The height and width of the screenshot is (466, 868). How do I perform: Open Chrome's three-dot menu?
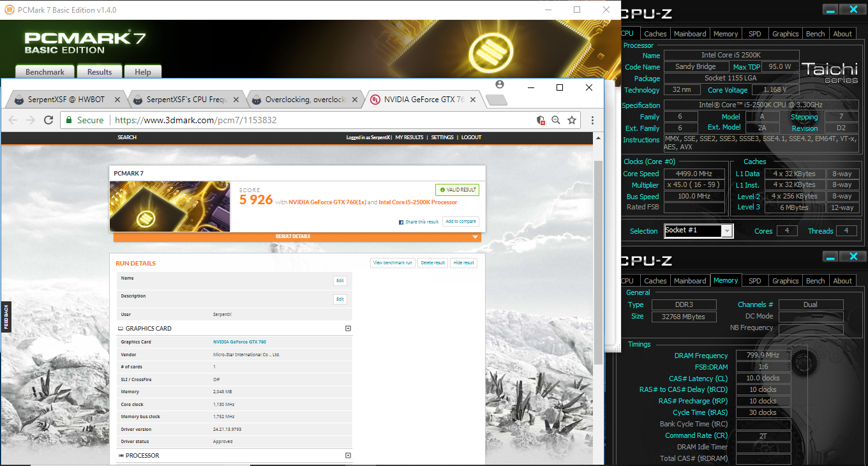click(x=593, y=120)
